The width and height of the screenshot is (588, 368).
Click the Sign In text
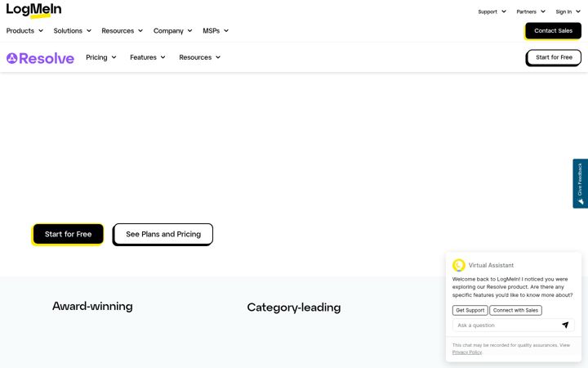tap(563, 11)
